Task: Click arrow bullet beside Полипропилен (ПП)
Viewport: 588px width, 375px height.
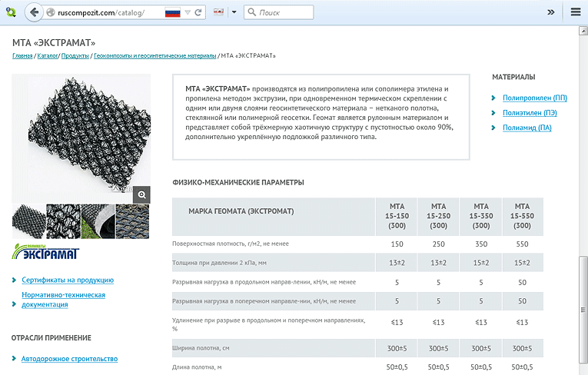Action: tap(493, 98)
